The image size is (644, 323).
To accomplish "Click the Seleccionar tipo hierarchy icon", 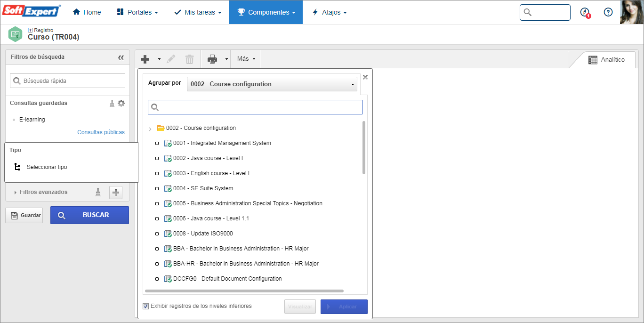I will tap(17, 167).
